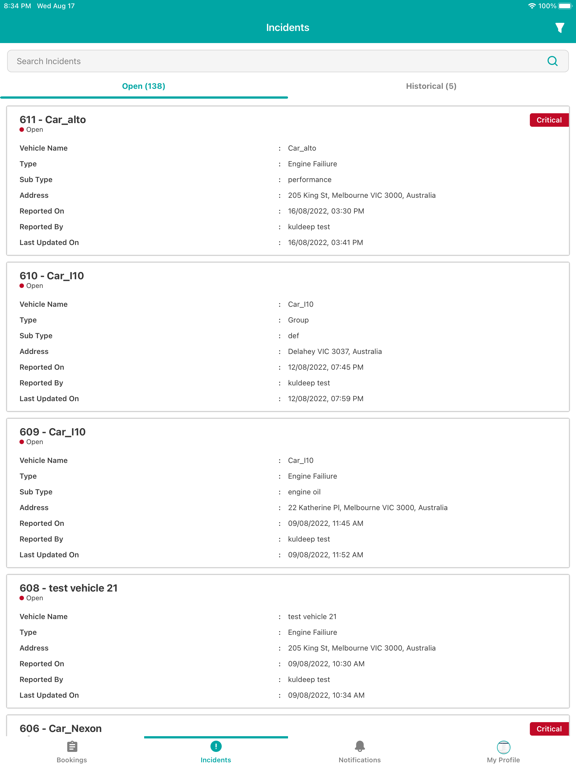Click address 22 Katherine Pl, Melbourne
This screenshot has height=768, width=576.
pyautogui.click(x=368, y=508)
